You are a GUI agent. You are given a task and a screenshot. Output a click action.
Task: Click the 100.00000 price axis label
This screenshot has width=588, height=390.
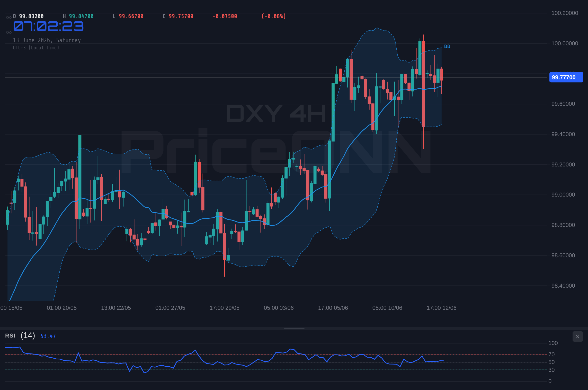point(565,43)
